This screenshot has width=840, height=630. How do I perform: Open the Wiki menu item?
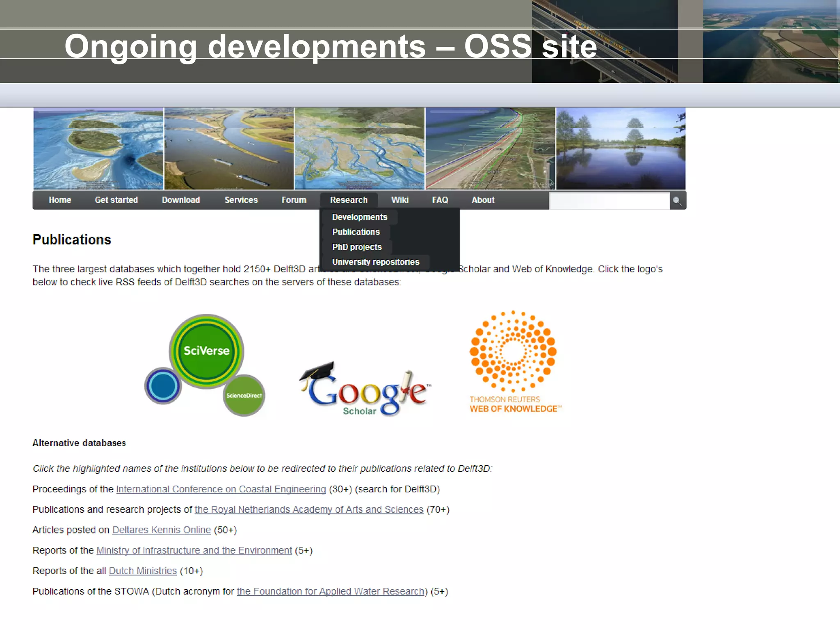400,200
